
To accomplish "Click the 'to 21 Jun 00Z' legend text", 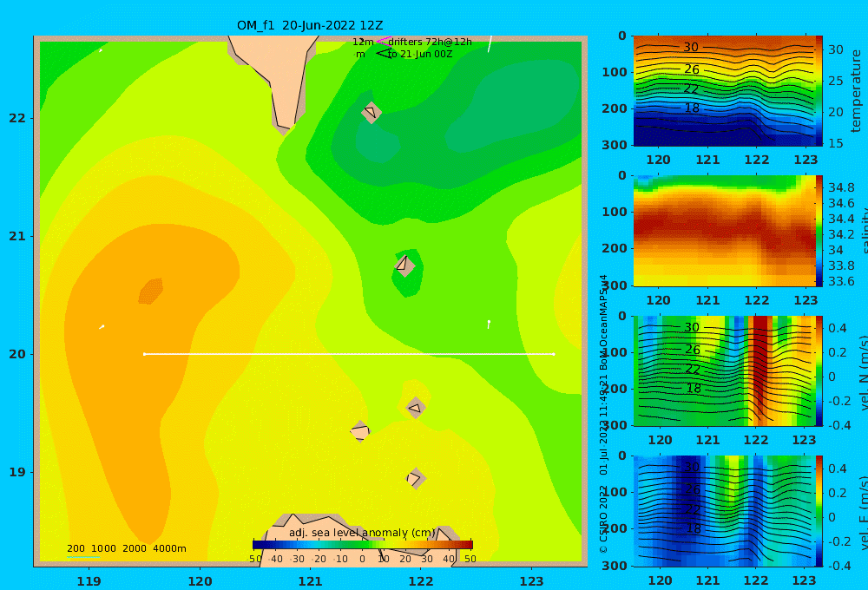I will (x=420, y=54).
